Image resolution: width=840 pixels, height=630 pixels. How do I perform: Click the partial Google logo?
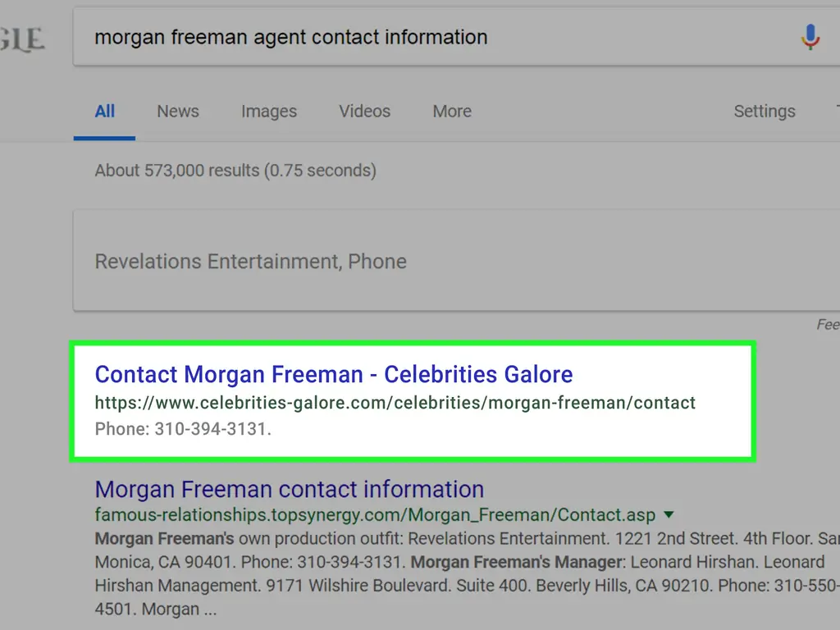(x=22, y=39)
